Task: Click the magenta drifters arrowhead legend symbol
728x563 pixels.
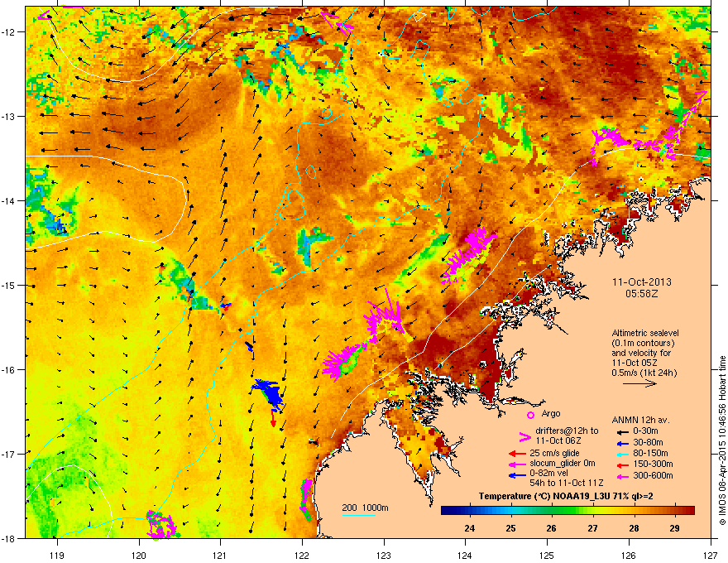Action: (x=524, y=436)
